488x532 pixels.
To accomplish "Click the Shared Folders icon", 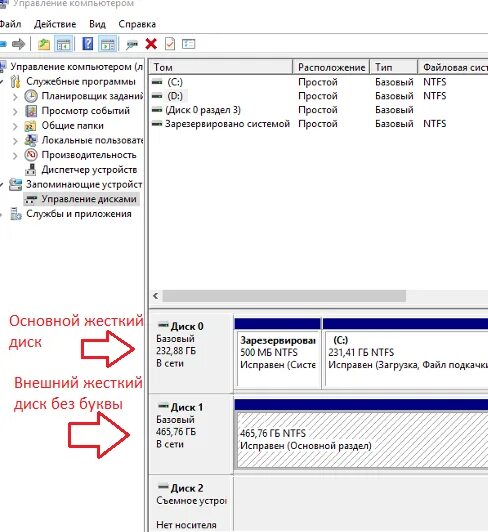I will tap(30, 126).
